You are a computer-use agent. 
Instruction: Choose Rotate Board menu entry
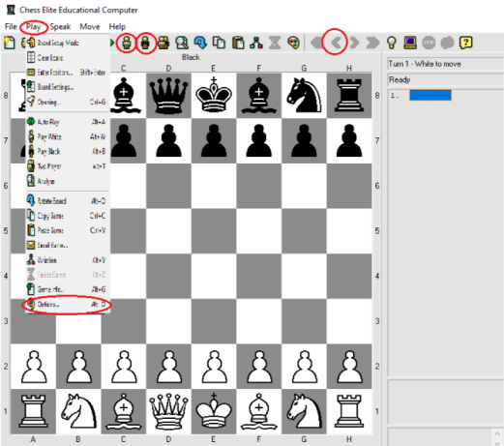click(68, 201)
